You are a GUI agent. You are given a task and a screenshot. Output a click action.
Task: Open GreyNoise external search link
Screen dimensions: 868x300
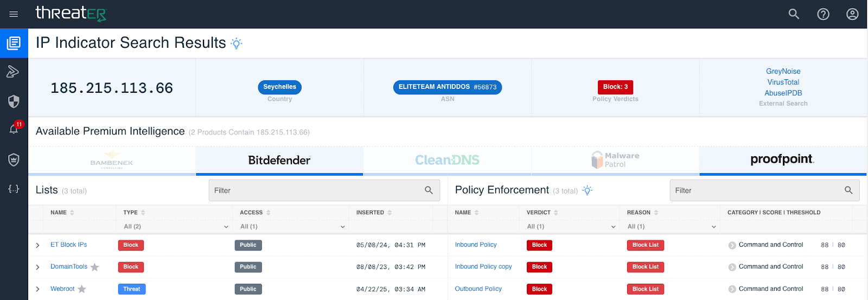tap(783, 71)
